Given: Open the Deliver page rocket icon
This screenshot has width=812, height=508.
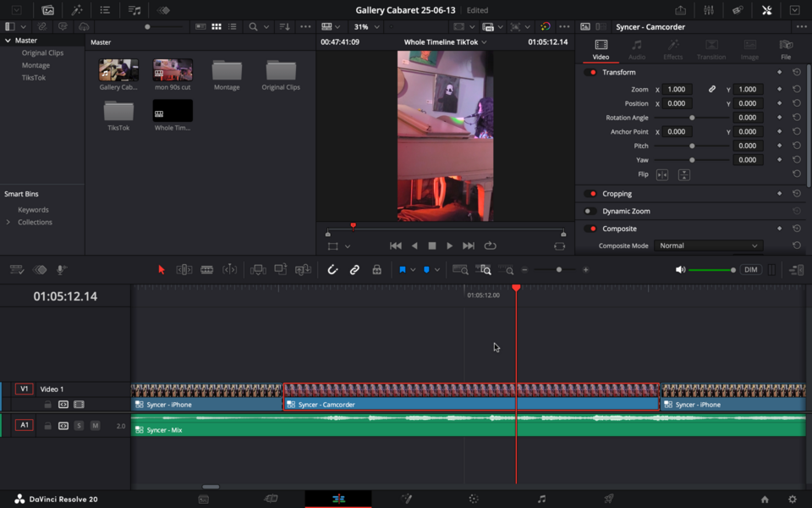Looking at the screenshot, I should click(608, 499).
